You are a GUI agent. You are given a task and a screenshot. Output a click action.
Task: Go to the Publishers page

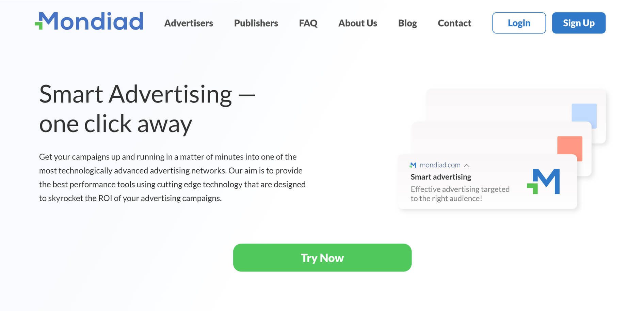pyautogui.click(x=256, y=23)
